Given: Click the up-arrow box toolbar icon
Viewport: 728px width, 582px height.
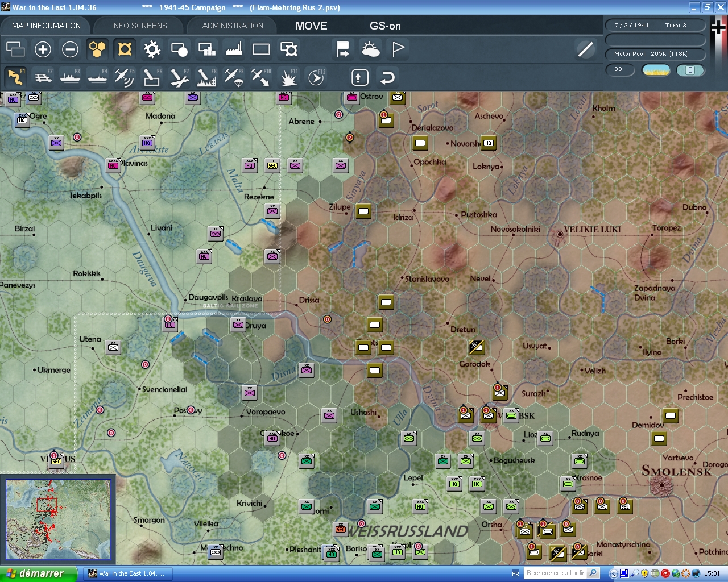Looking at the screenshot, I should tap(359, 77).
